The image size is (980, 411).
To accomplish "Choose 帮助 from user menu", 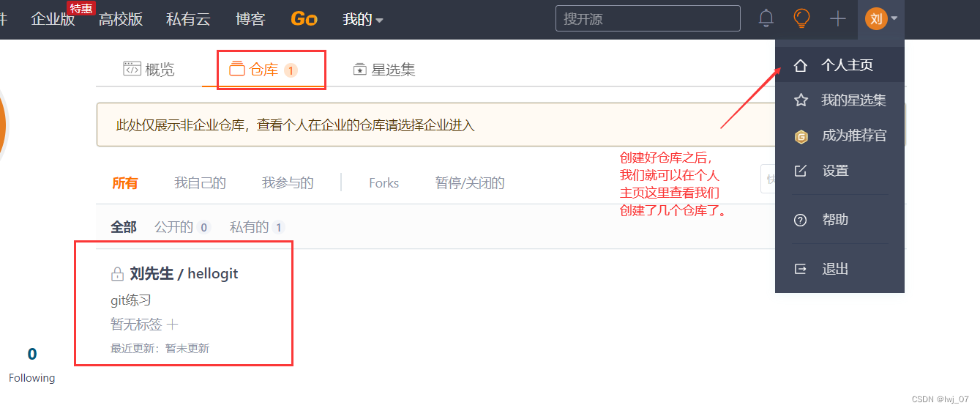I will coord(839,220).
